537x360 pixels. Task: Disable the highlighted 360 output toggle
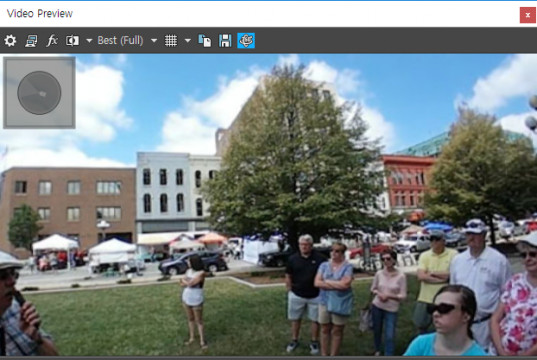(x=246, y=40)
